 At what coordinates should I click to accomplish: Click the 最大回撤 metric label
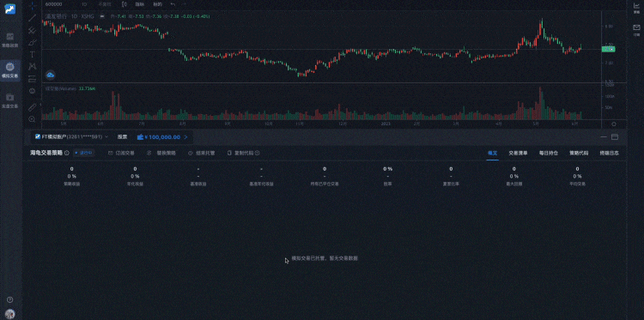(513, 184)
